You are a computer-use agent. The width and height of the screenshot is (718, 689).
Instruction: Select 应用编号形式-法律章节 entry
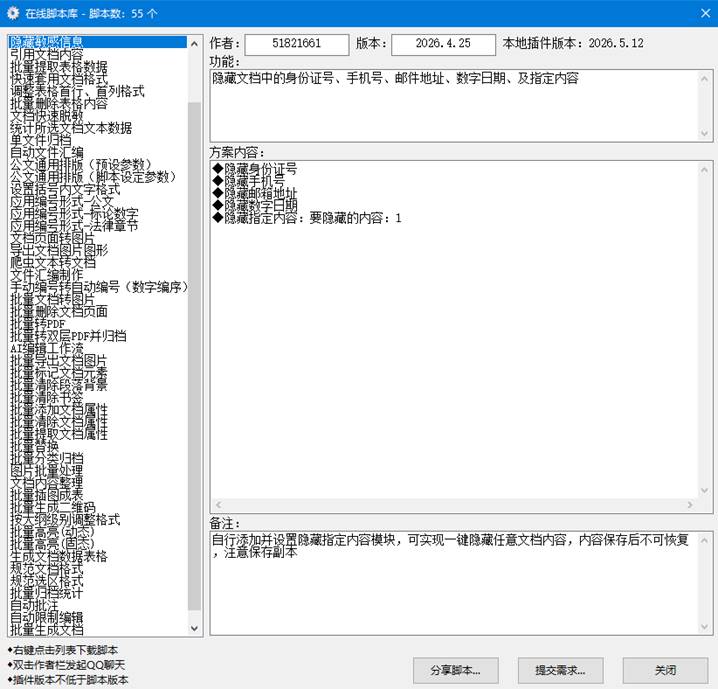[98, 226]
